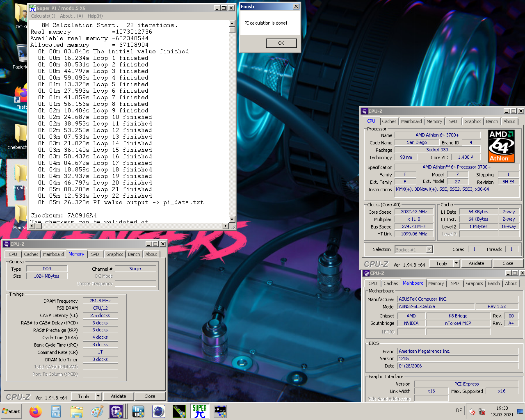Viewport: 525px width, 420px height.
Task: Click the checksum line 7AC916A4
Action: [64, 215]
